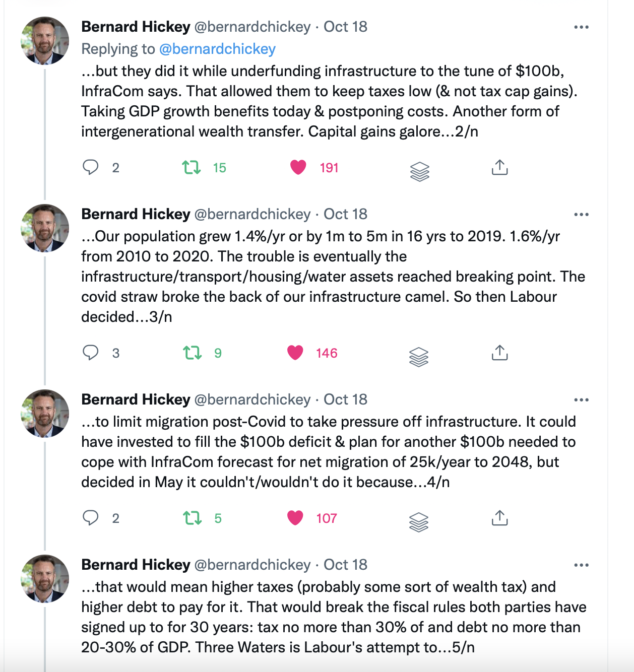The width and height of the screenshot is (634, 672).
Task: Unlike the 3/n tweet with 146 likes
Action: 295,353
